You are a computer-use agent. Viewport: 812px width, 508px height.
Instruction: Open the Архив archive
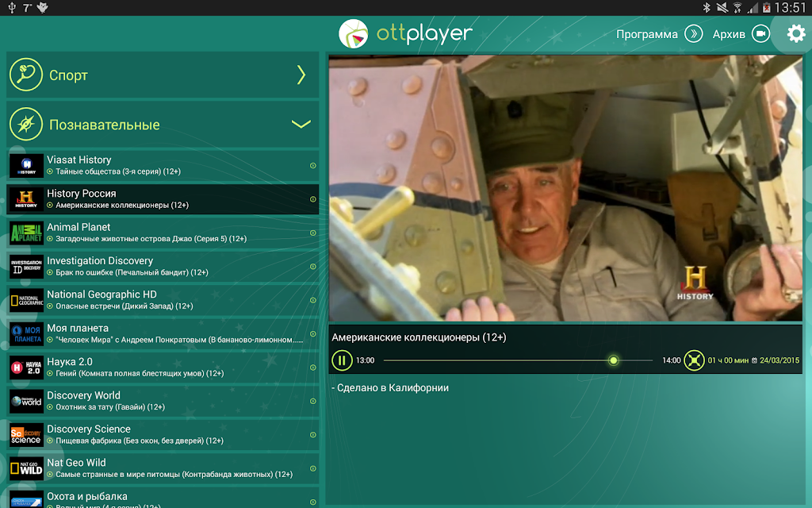coord(729,34)
